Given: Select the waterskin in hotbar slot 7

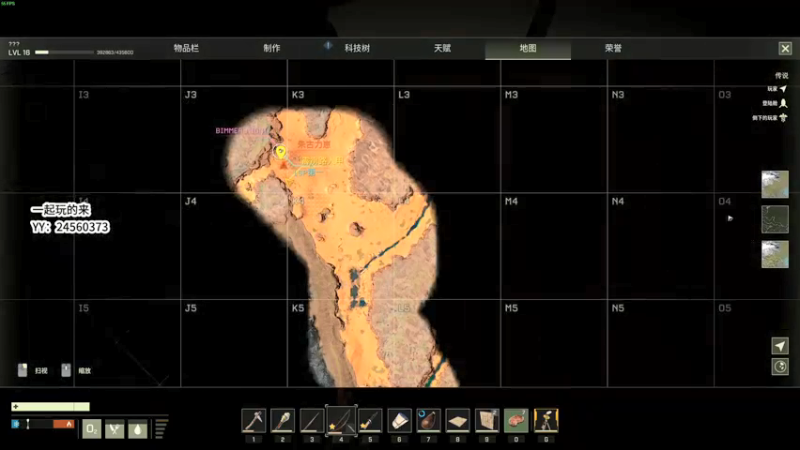Looking at the screenshot, I should 429,421.
